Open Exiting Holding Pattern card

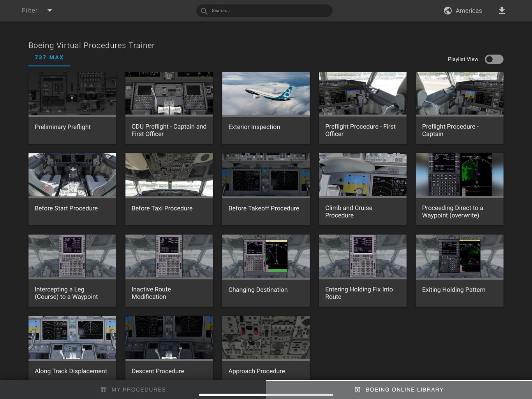(460, 270)
